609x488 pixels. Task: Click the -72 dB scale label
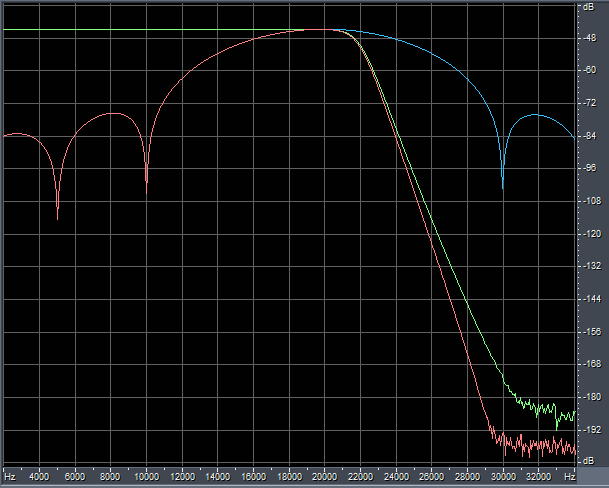pyautogui.click(x=589, y=103)
